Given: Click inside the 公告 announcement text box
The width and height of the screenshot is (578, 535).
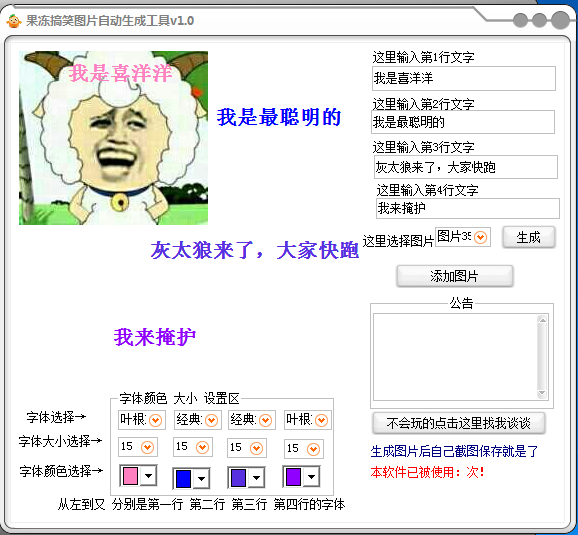Looking at the screenshot, I should pos(455,357).
